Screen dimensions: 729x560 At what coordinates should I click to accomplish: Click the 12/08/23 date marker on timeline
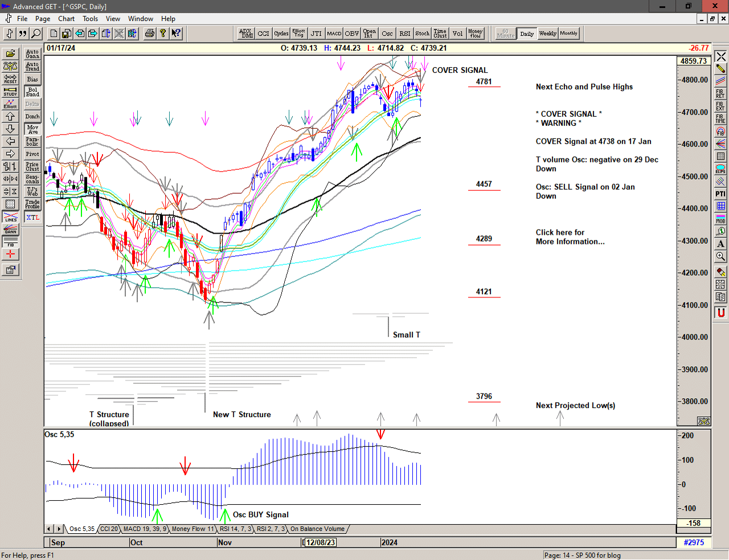tap(320, 542)
